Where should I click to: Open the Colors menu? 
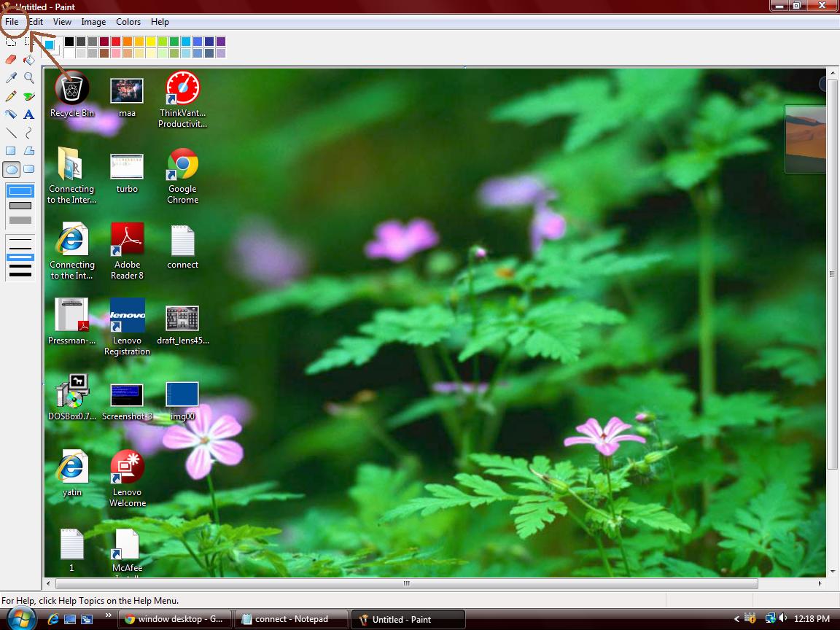[x=128, y=22]
